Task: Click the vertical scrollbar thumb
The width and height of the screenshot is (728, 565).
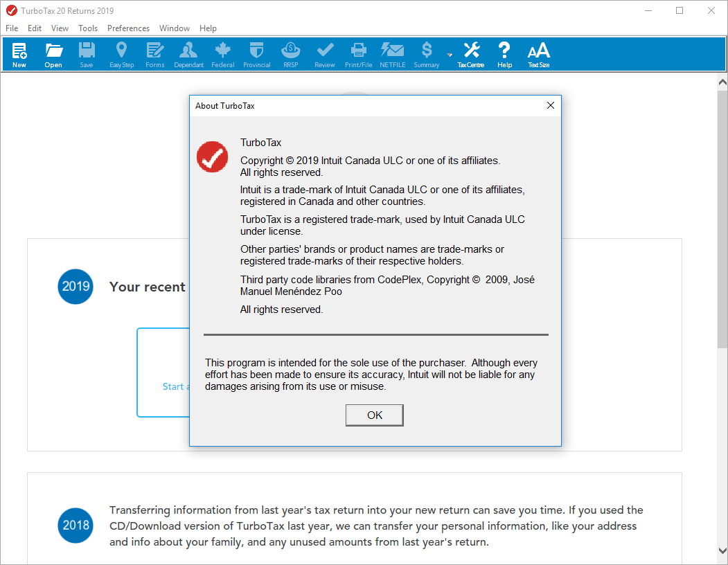Action: (722, 218)
